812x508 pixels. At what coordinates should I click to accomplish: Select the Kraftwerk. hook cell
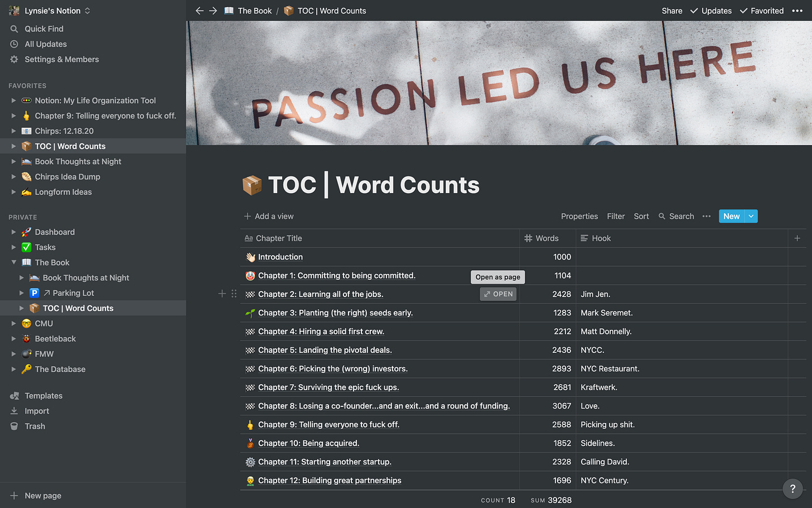pyautogui.click(x=681, y=387)
